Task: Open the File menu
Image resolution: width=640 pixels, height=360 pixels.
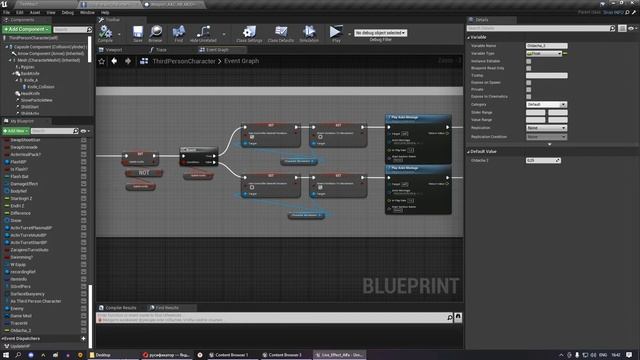Action: 6,13
